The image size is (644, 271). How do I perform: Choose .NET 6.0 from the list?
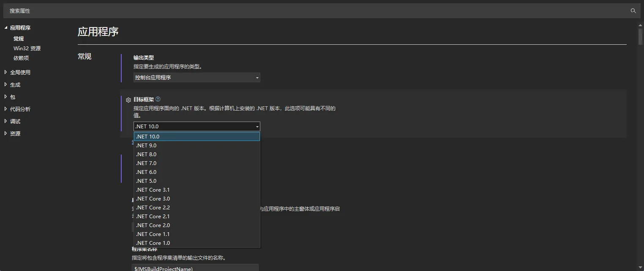click(x=197, y=172)
